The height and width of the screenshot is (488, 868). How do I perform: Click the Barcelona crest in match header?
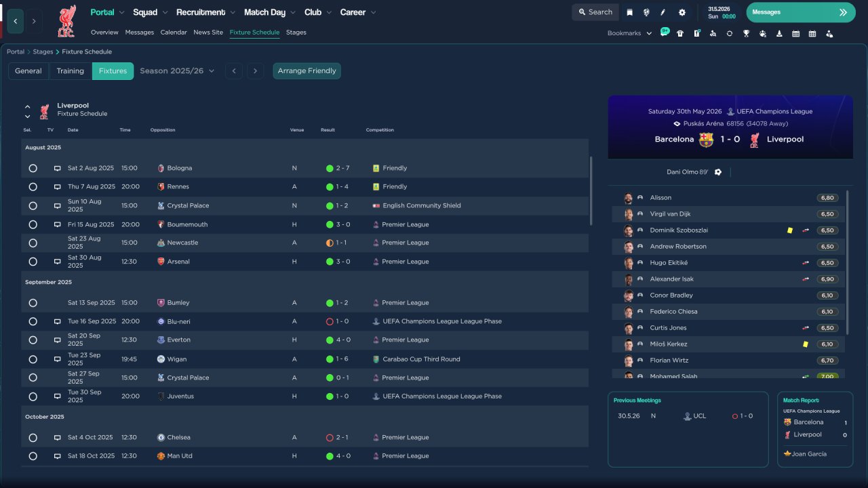tap(706, 140)
